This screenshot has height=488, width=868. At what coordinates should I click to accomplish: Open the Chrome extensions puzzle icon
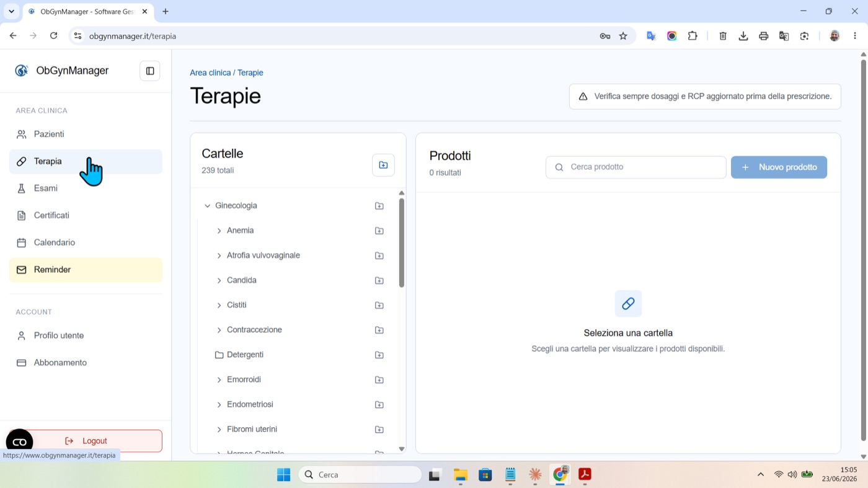[693, 36]
